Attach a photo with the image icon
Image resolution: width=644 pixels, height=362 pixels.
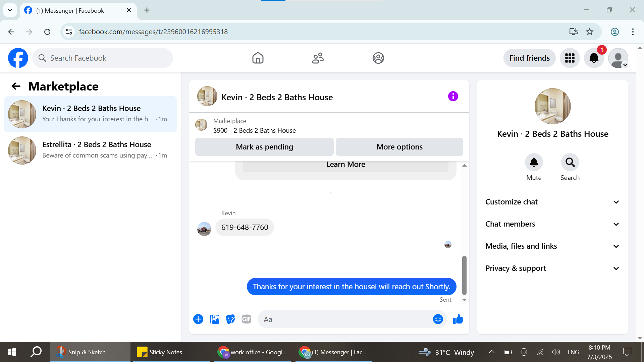click(x=214, y=319)
